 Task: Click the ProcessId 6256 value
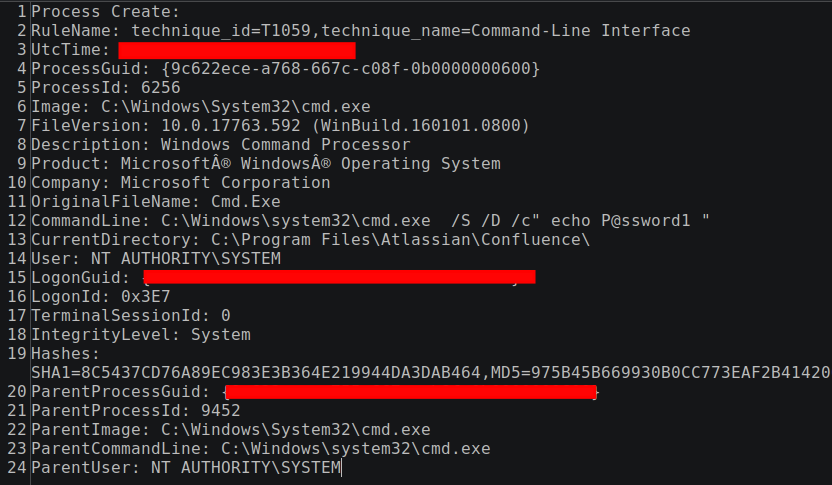click(x=161, y=88)
